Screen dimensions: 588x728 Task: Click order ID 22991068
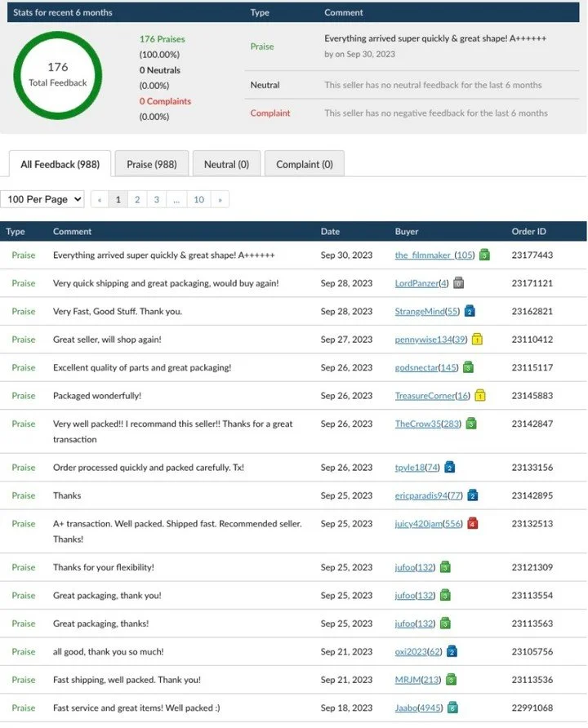pyautogui.click(x=532, y=708)
